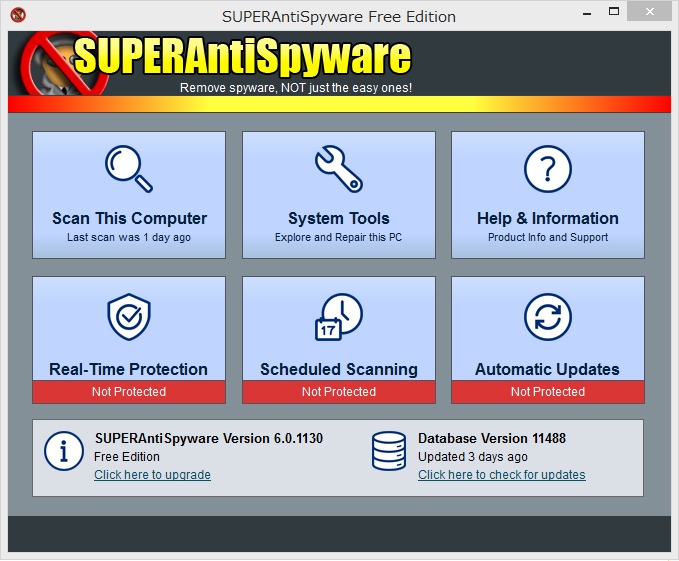
Task: Click 'Remove spyware, NOT just the easy ones!' tagline
Action: [296, 88]
